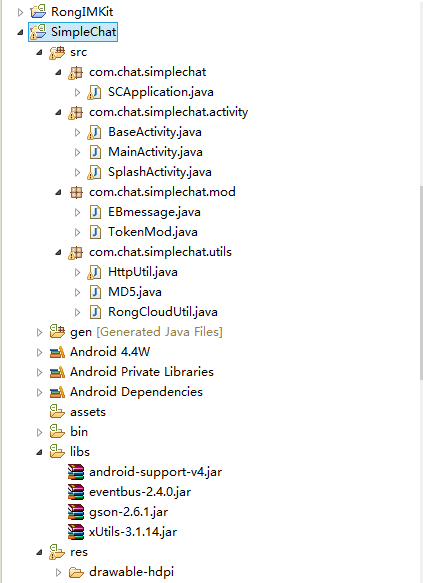Collapse the res folder

point(39,553)
